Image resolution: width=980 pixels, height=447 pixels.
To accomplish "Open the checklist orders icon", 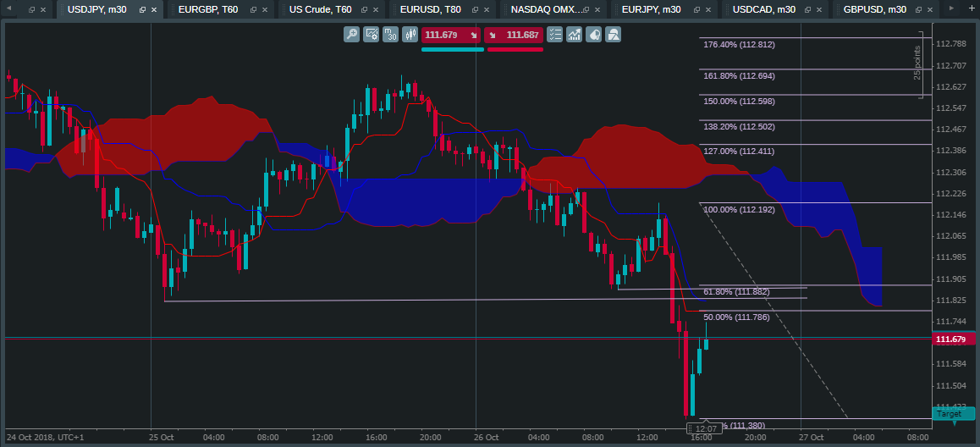I will tap(555, 35).
